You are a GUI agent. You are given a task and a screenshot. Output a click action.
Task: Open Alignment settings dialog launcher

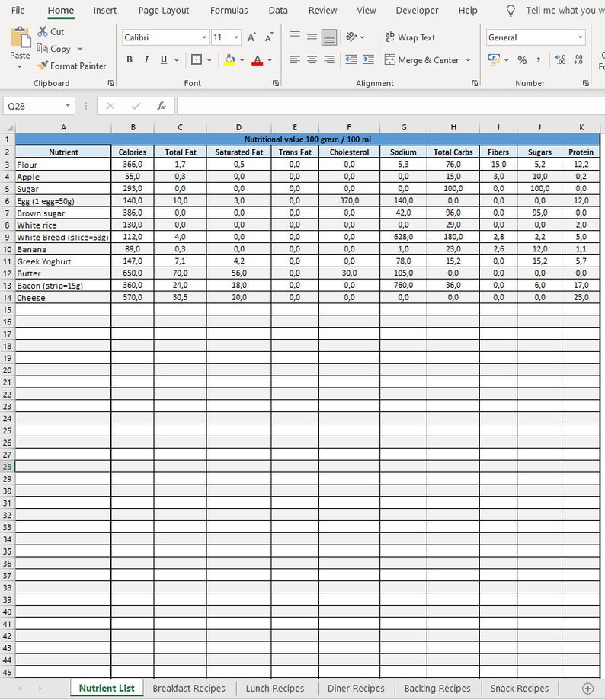(x=475, y=83)
